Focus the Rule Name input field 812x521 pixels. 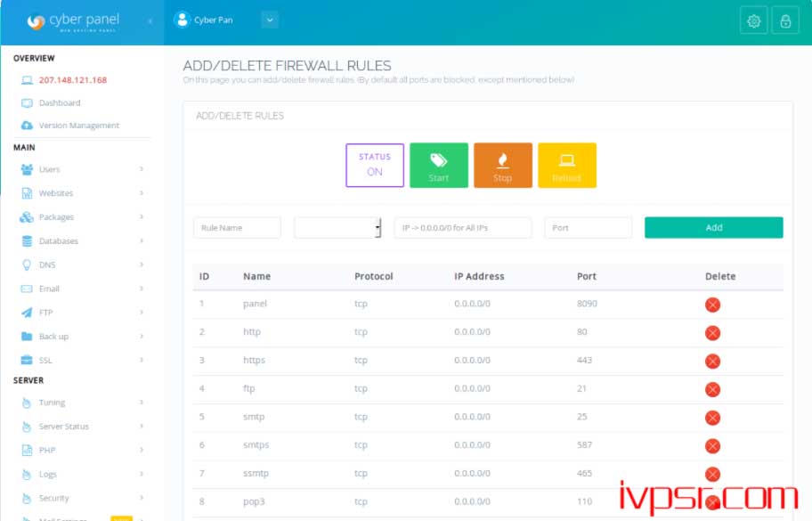(237, 228)
